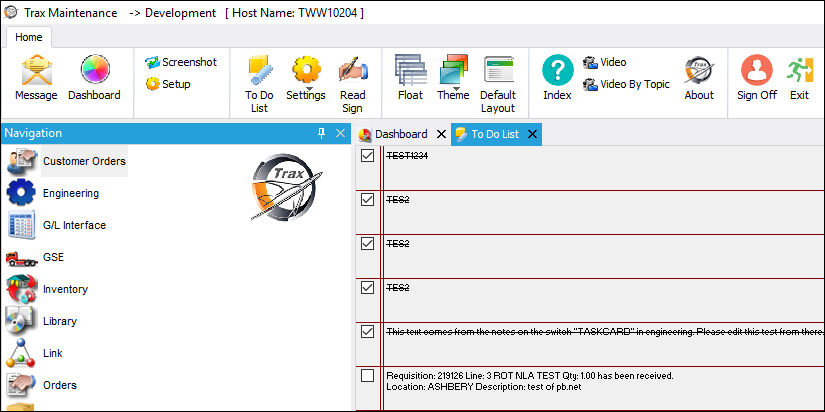
Task: Open the help Index icon
Action: point(558,69)
